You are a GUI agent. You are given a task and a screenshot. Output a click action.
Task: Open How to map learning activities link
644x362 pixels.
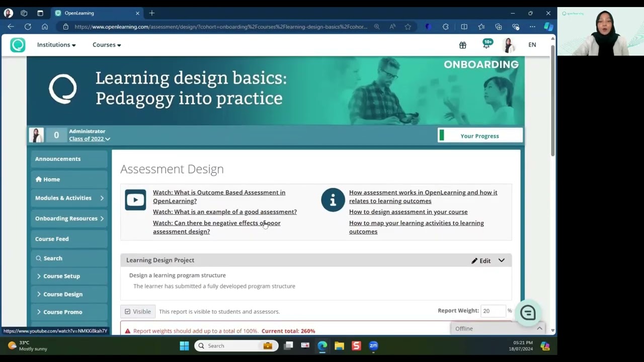pos(417,227)
